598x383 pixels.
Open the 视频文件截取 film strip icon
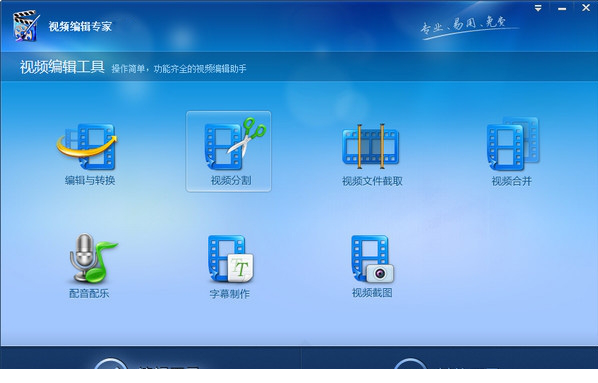tap(370, 146)
